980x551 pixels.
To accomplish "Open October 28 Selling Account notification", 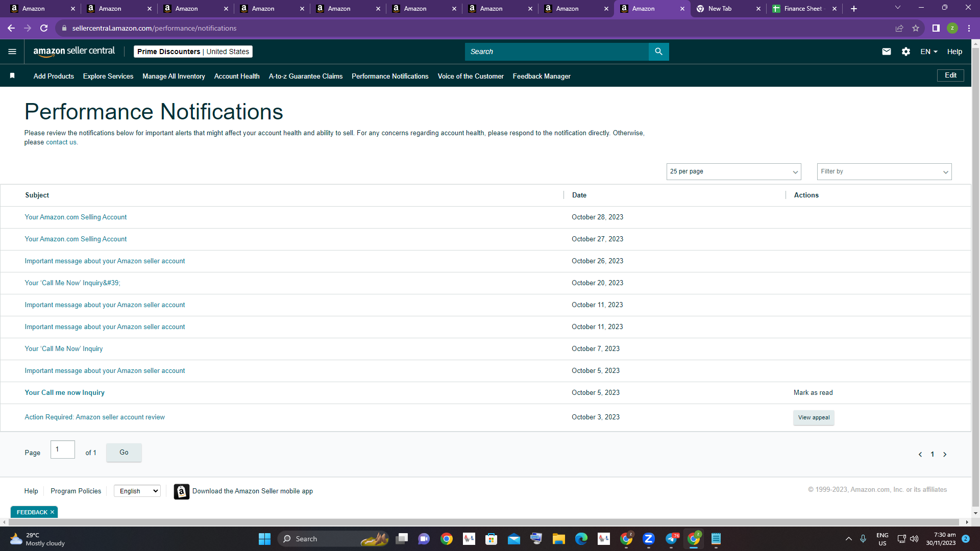I will (76, 217).
